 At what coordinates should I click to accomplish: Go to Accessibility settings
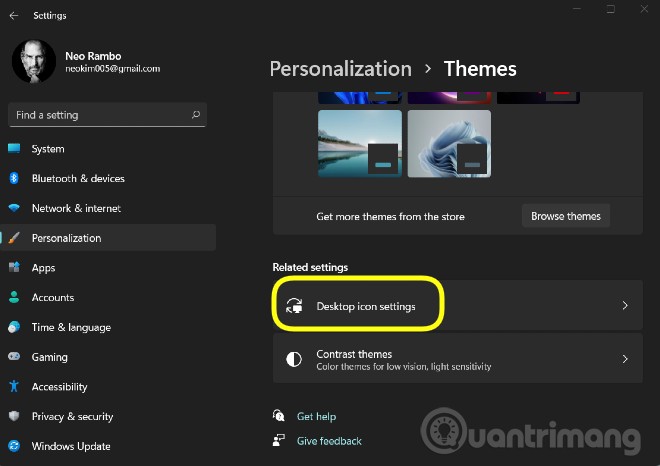point(108,386)
